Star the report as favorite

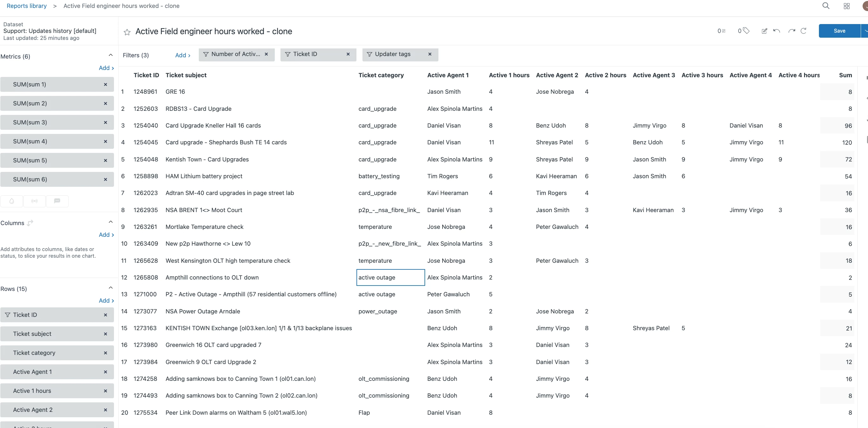tap(127, 32)
